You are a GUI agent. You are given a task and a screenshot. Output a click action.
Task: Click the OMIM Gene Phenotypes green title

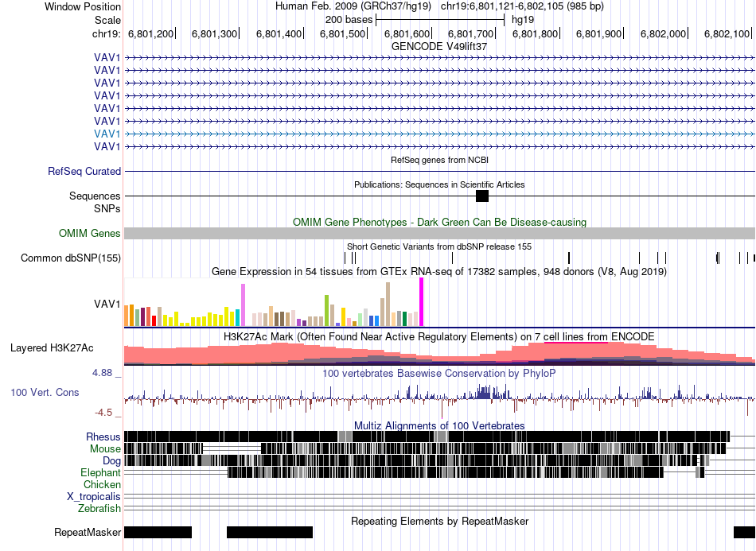click(440, 222)
